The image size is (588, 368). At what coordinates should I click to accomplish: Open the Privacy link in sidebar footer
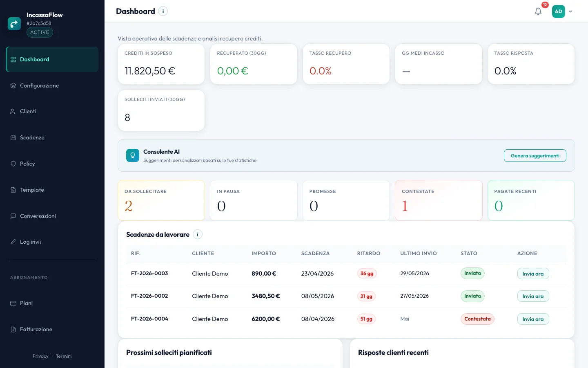[x=40, y=357]
